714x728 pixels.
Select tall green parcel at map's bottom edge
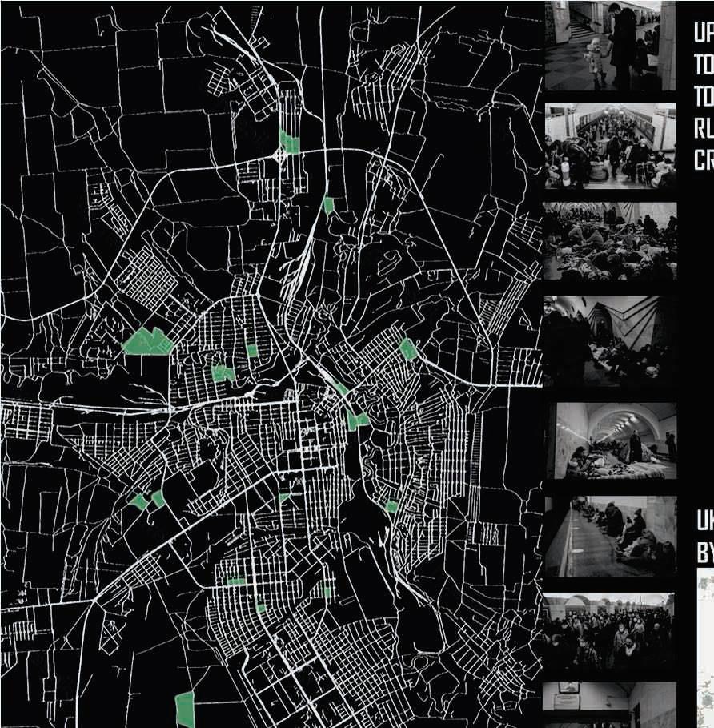[x=185, y=710]
